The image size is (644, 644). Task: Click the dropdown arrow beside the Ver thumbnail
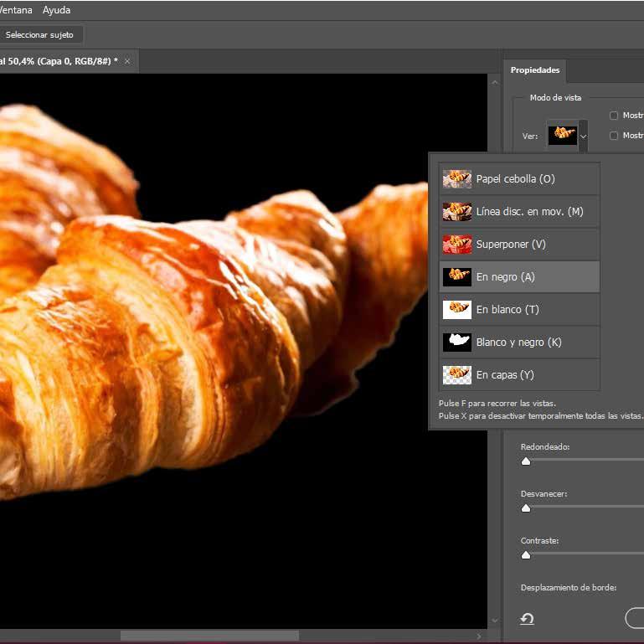tap(584, 136)
